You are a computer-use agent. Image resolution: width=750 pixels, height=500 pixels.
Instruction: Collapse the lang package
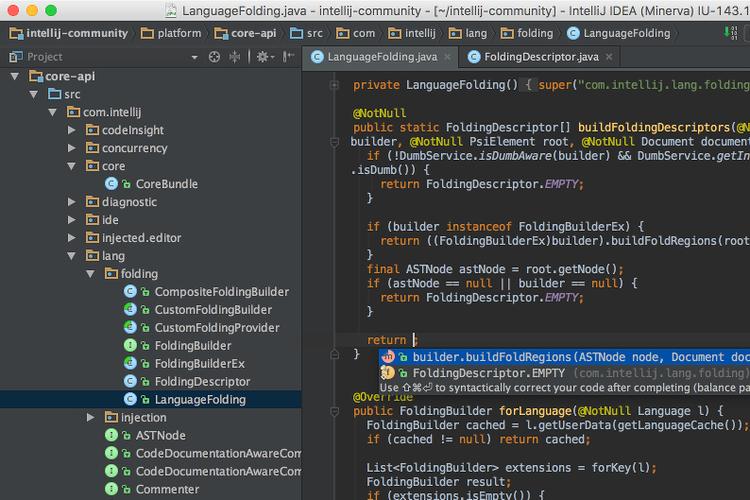72,256
